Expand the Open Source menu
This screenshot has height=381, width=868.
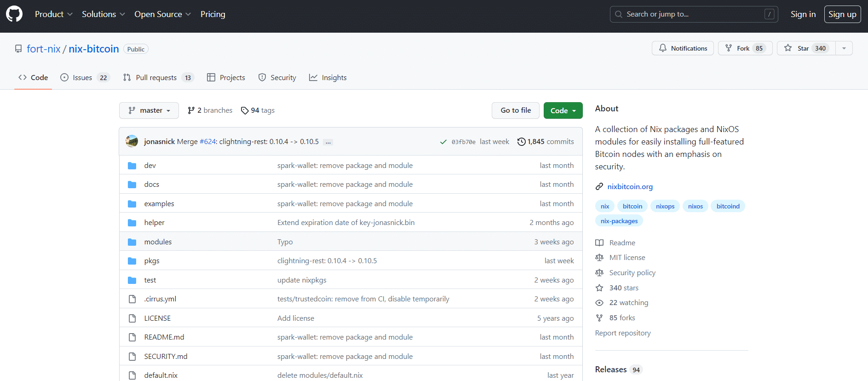(163, 14)
